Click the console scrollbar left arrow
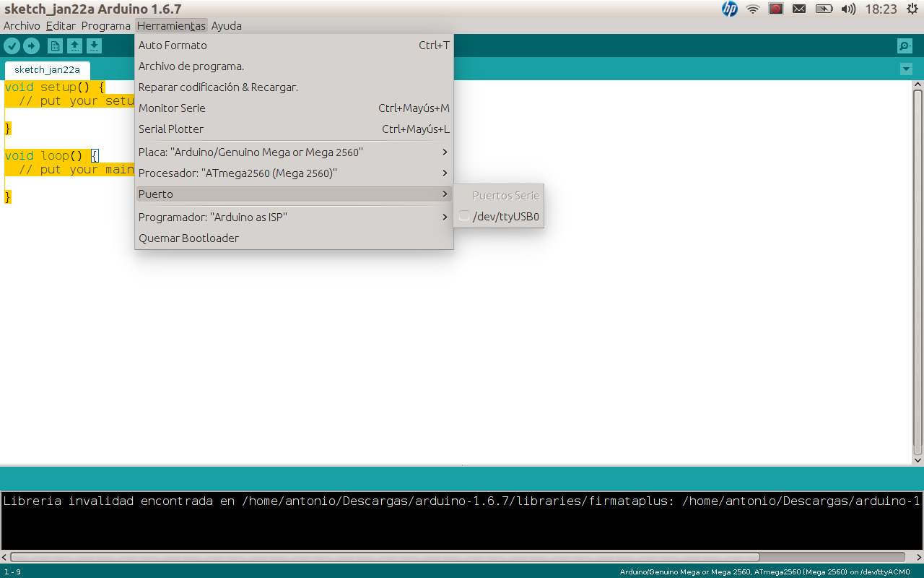Image resolution: width=924 pixels, height=578 pixels. pos(4,557)
